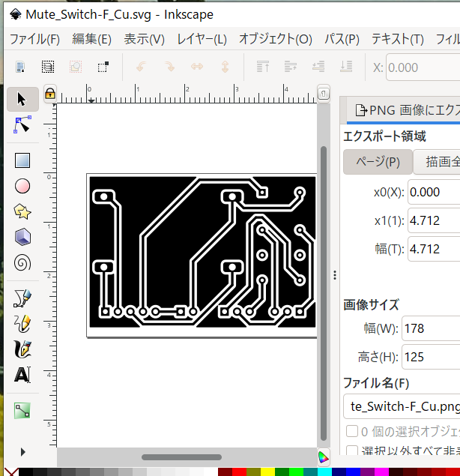Click the X coordinate field in toolbar
Viewport: 460px width, 476px height.
pyautogui.click(x=423, y=67)
